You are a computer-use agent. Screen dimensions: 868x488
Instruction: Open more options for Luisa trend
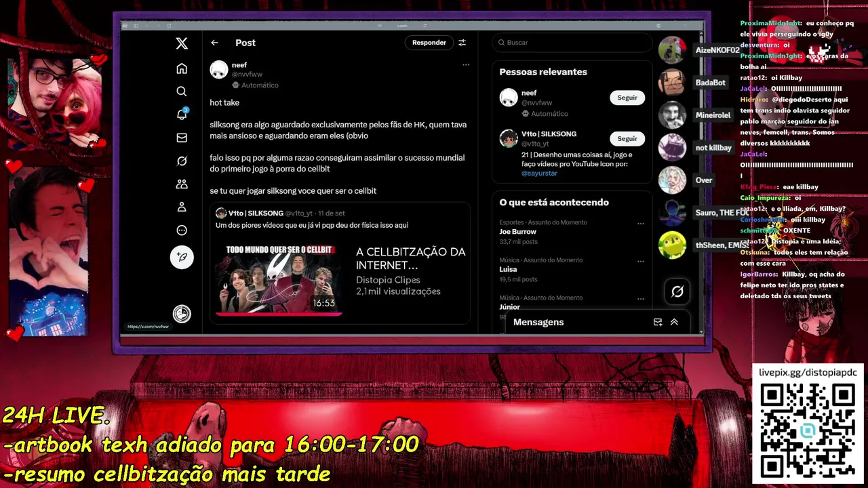641,261
